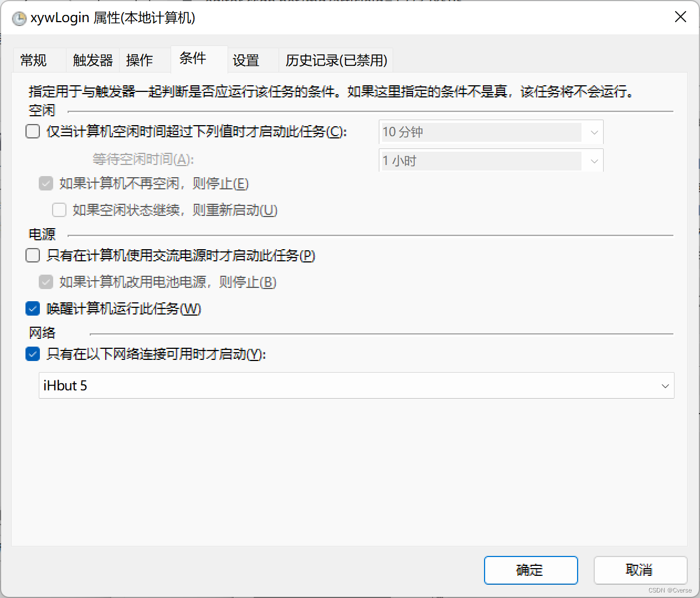
Task: Toggle 如果计算机改用电池电源，则停止(B) checkbox
Action: tap(46, 282)
